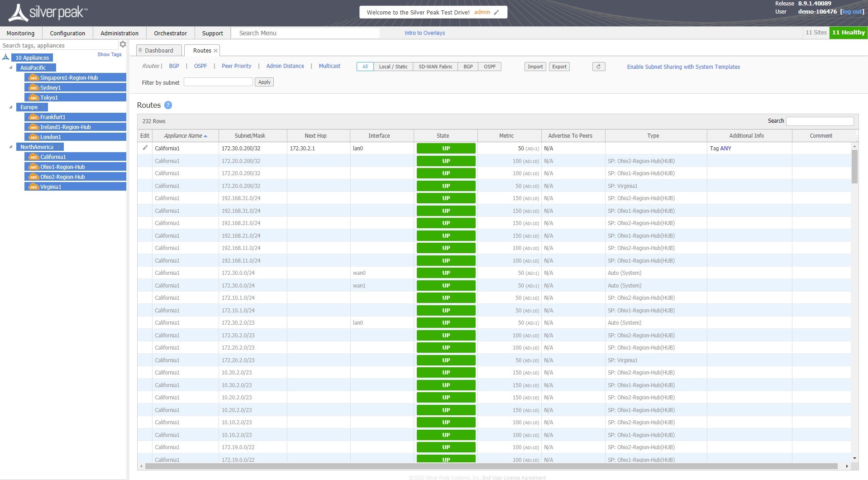Click scroll right arrow of routes table
This screenshot has width=868, height=480.
pyautogui.click(x=847, y=466)
